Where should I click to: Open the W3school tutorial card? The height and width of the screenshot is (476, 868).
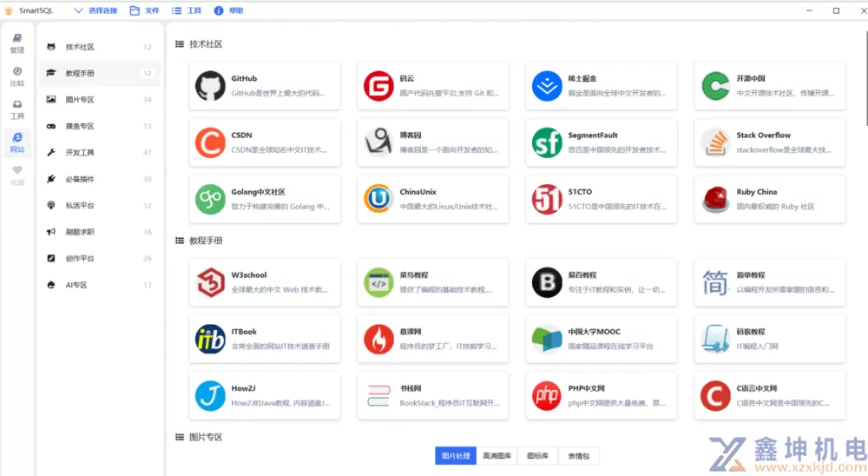(265, 282)
